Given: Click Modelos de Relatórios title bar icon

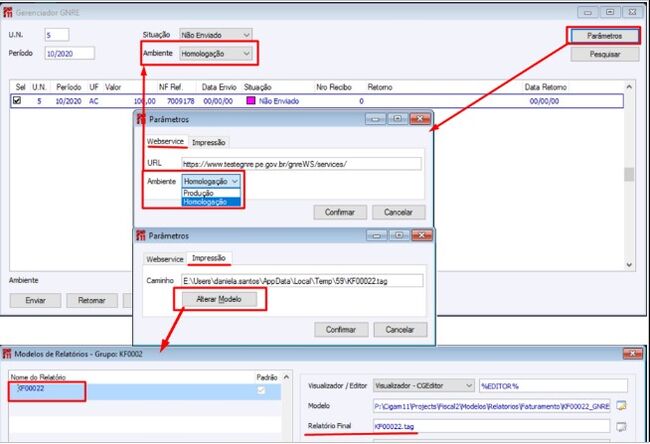Looking at the screenshot, I should tap(7, 354).
